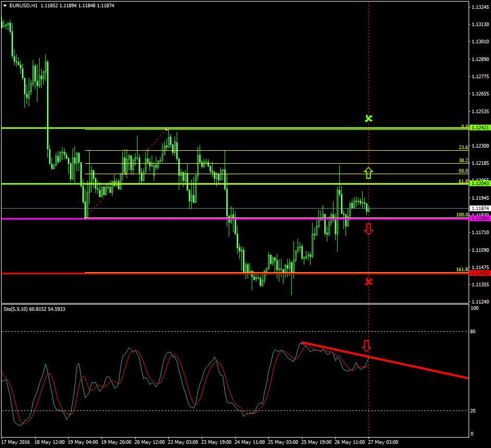Click the EURUSD,H1 chart title text
Image resolution: width=491 pixels, height=448 pixels.
23,6
